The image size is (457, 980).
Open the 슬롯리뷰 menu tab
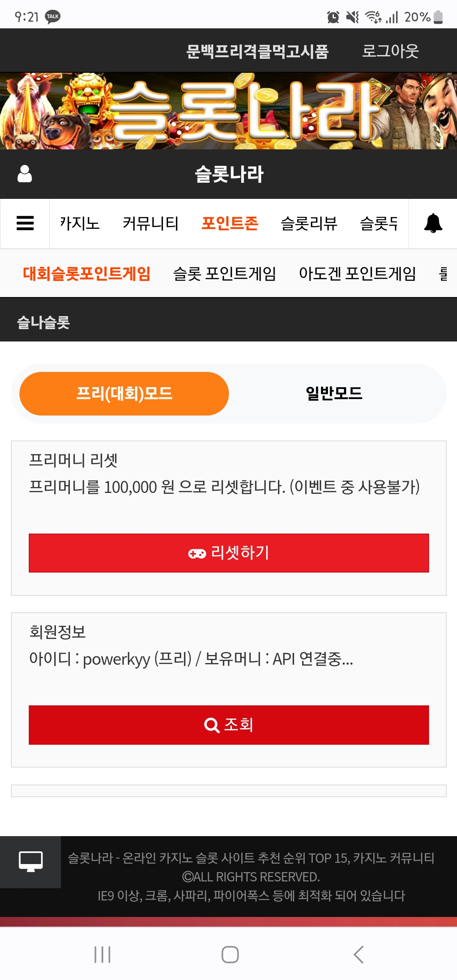[x=309, y=223]
